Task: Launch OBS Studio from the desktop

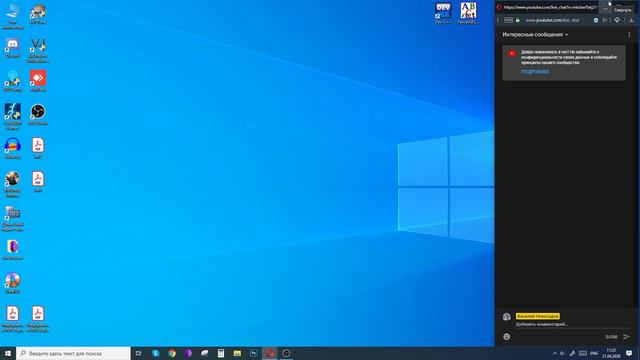Action: point(38,114)
